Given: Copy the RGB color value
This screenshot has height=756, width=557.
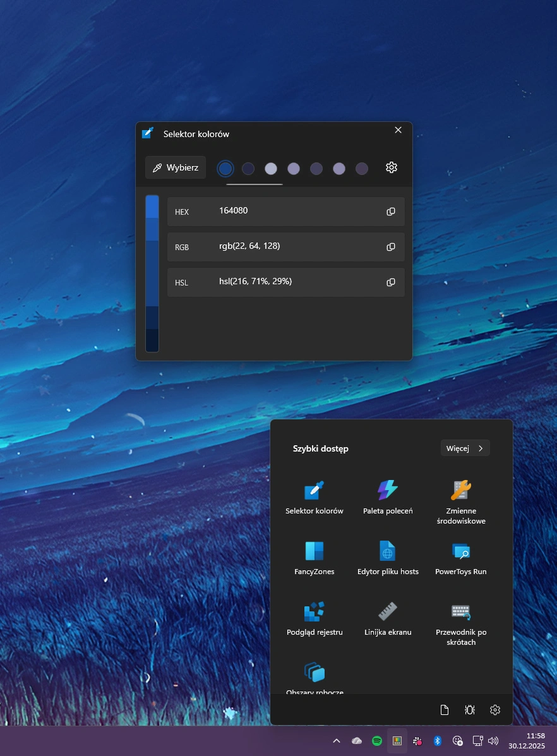Looking at the screenshot, I should pos(391,247).
